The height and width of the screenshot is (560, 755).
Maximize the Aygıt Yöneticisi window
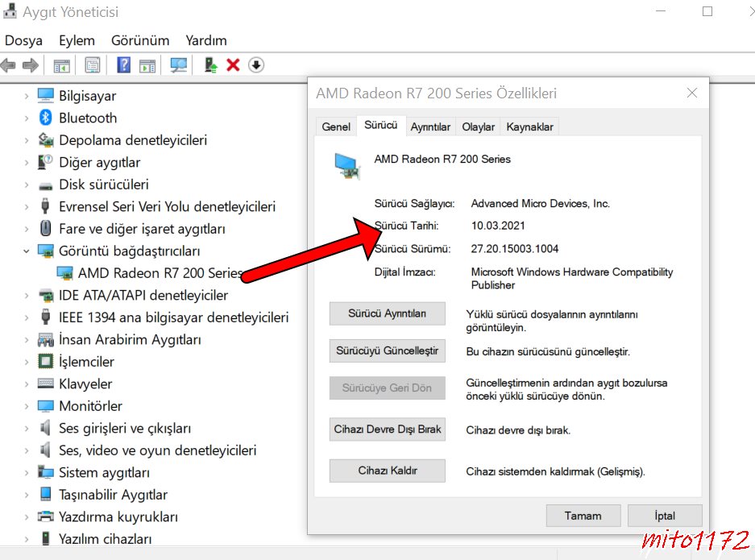click(x=707, y=11)
